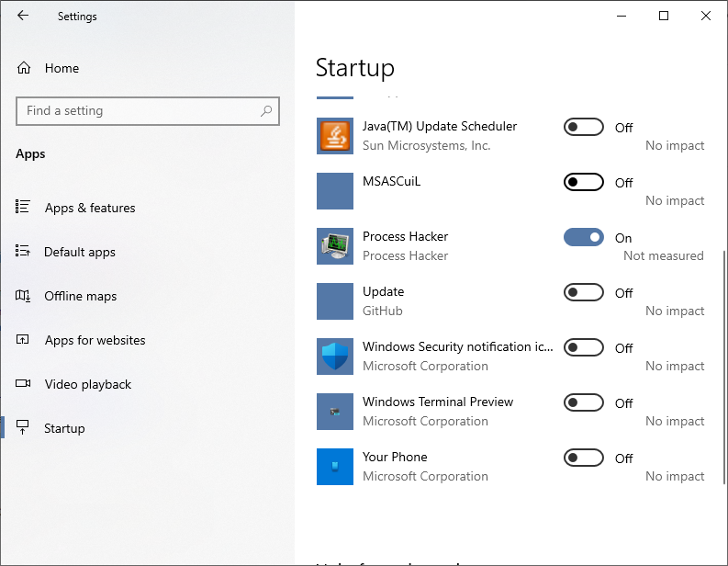Click Windows Security notification ic... name
Screen dimensions: 728x566
pos(458,346)
